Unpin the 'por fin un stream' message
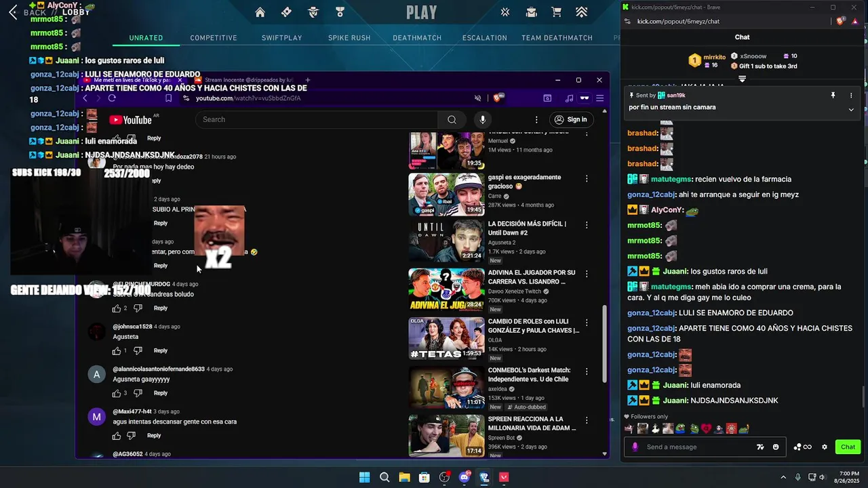868x488 pixels. (x=833, y=96)
